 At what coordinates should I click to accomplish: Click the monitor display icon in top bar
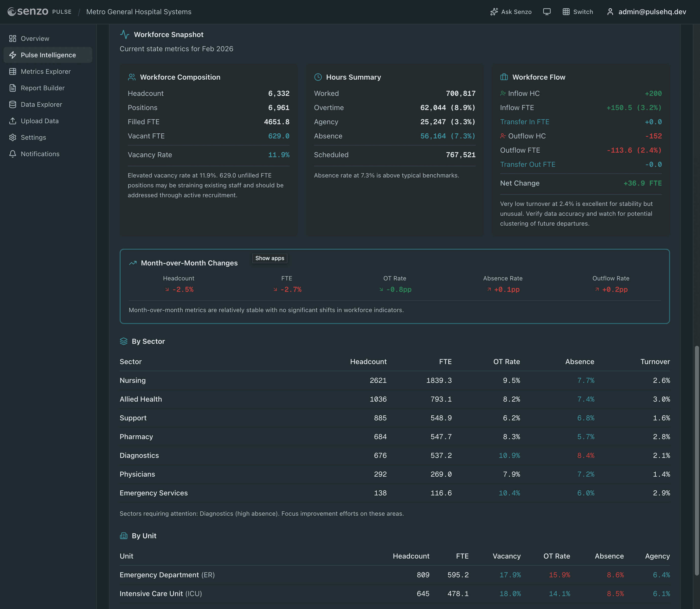tap(547, 11)
